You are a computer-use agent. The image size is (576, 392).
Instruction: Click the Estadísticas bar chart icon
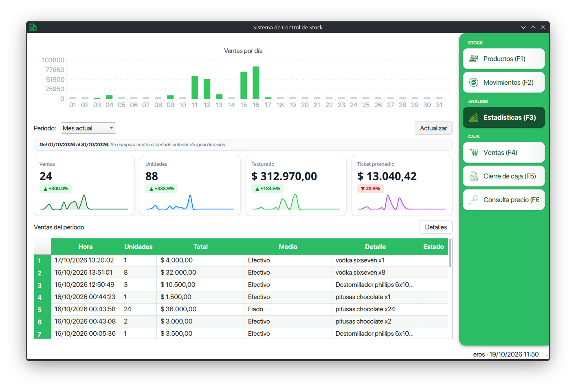(474, 117)
